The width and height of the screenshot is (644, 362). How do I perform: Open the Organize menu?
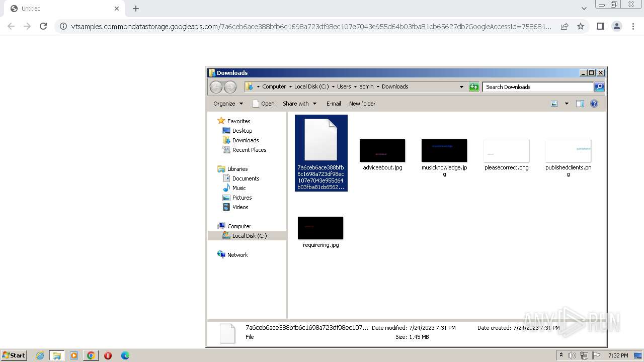228,104
